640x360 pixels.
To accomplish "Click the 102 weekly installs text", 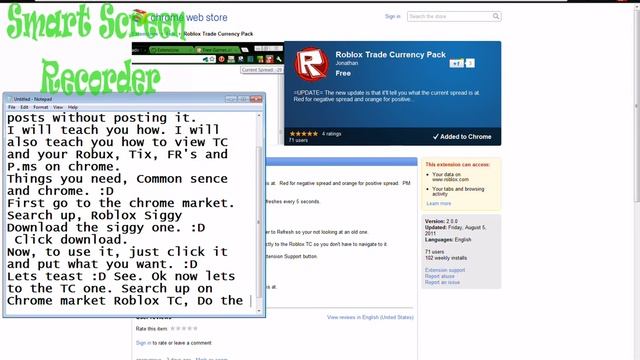I will pos(446,258).
